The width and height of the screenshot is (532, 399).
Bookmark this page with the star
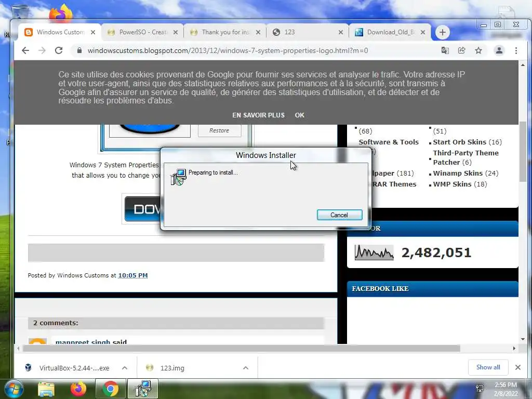click(x=478, y=50)
